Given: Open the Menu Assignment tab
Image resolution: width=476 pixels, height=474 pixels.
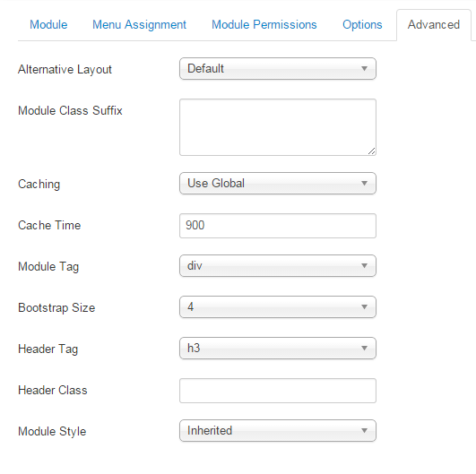Looking at the screenshot, I should tap(139, 24).
